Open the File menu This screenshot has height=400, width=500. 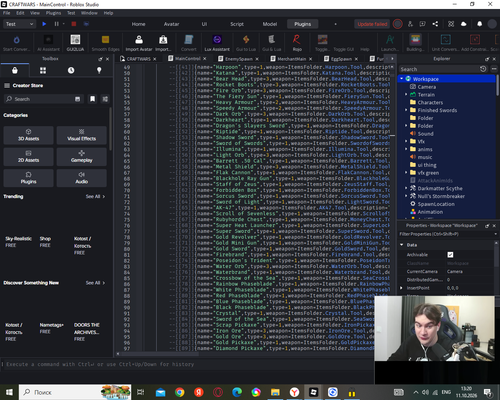click(x=6, y=13)
